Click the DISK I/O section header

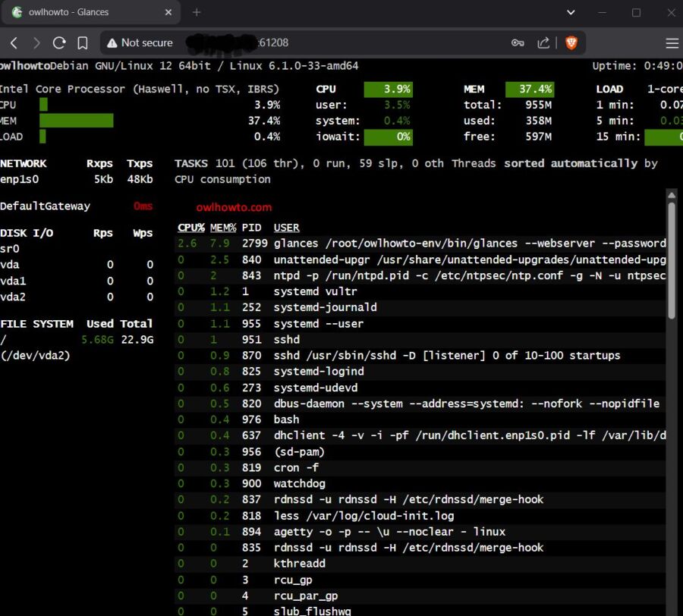click(x=27, y=234)
